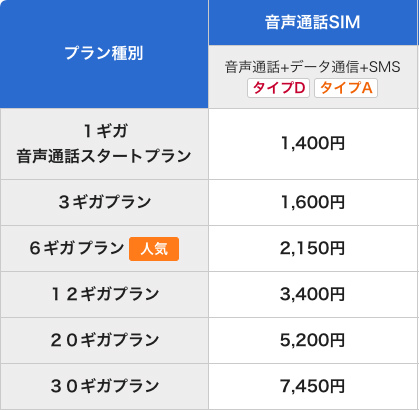Click the 1ギガ text line

[105, 131]
